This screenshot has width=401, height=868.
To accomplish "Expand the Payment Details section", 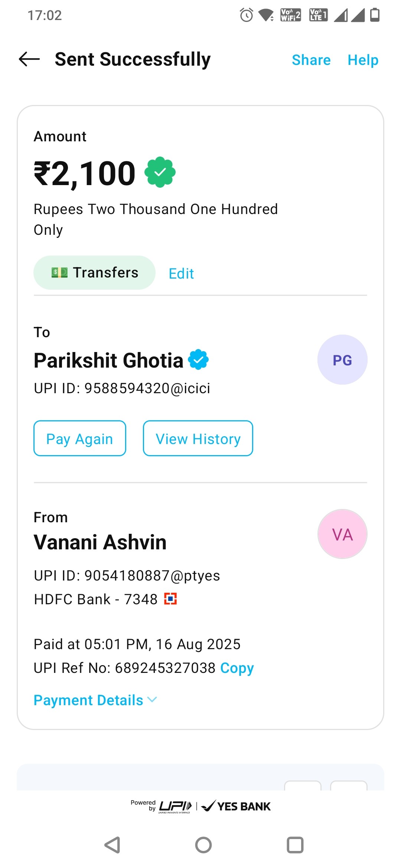I will click(95, 700).
